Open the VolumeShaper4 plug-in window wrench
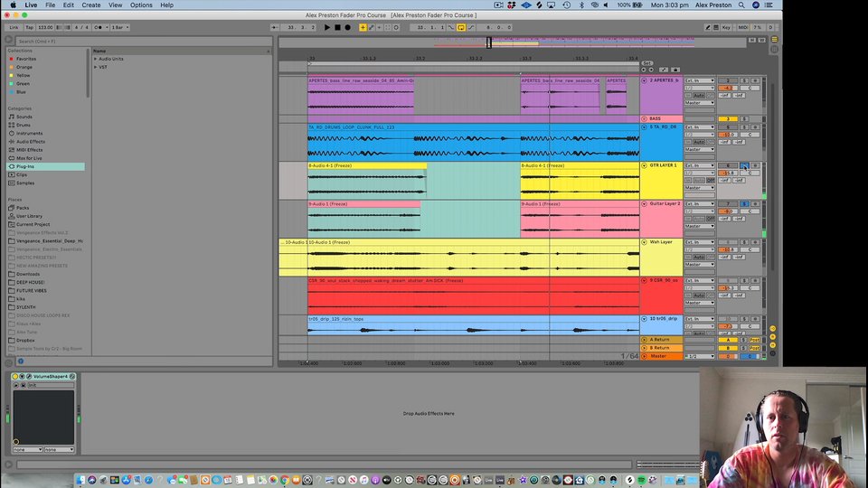868x488 pixels. point(29,376)
